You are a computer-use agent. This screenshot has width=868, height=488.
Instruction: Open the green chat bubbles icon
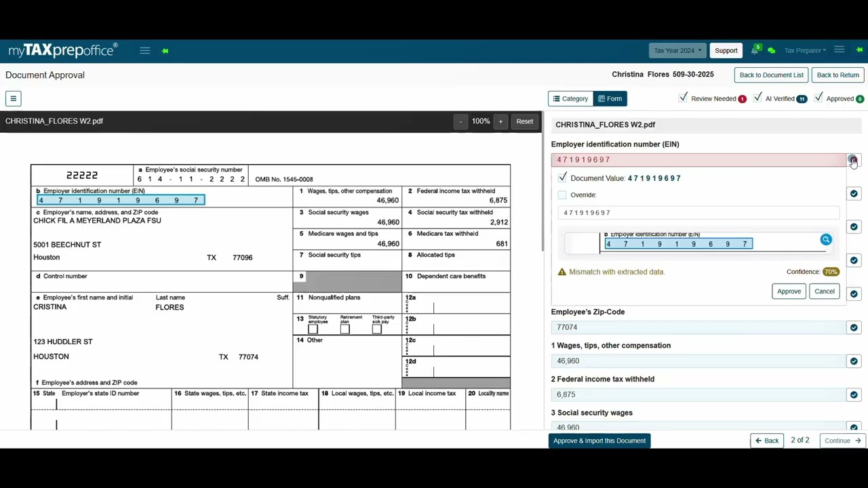pos(771,51)
